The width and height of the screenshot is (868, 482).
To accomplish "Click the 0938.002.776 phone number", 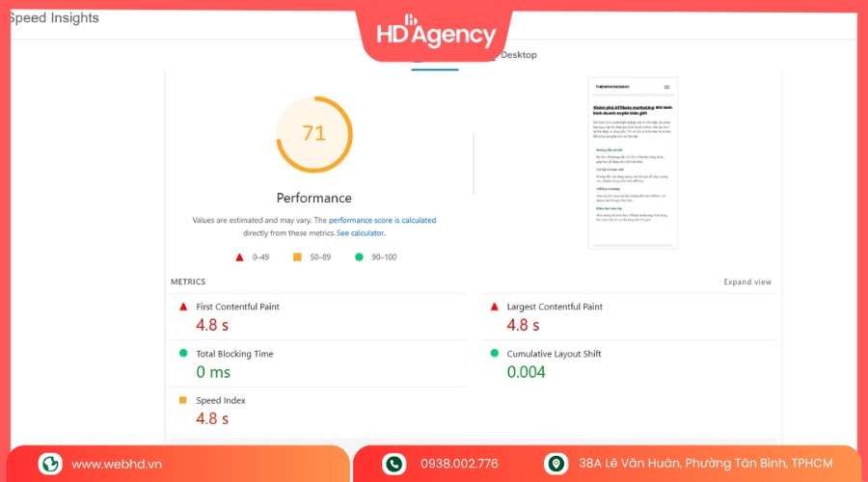I will coord(459,464).
